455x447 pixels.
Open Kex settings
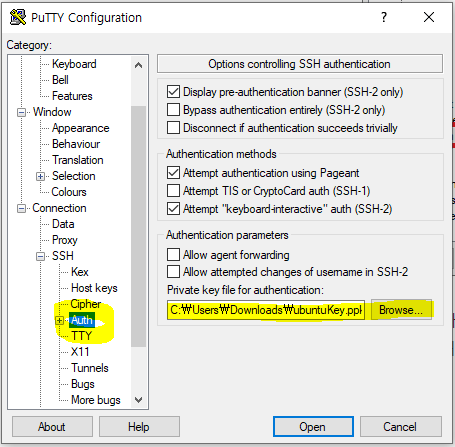(x=80, y=272)
